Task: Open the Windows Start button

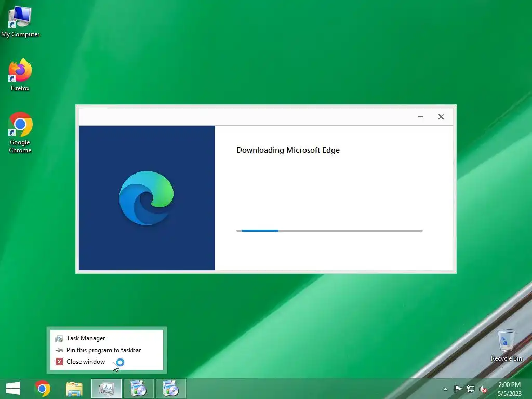Action: click(x=13, y=389)
